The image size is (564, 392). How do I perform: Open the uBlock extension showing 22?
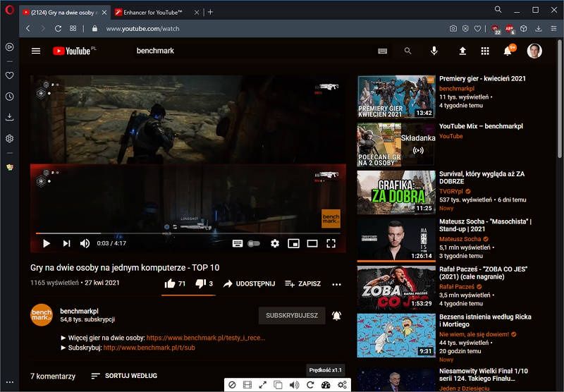coord(496,29)
